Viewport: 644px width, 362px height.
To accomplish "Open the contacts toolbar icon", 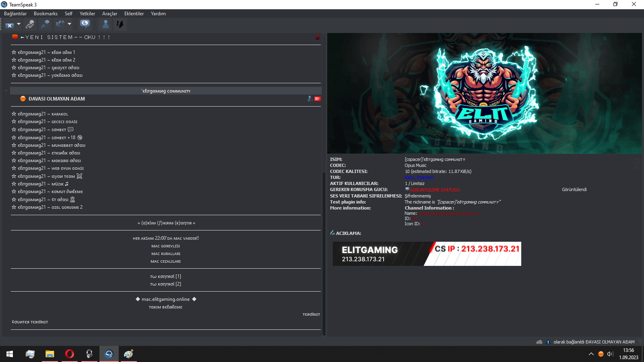I will (x=105, y=24).
